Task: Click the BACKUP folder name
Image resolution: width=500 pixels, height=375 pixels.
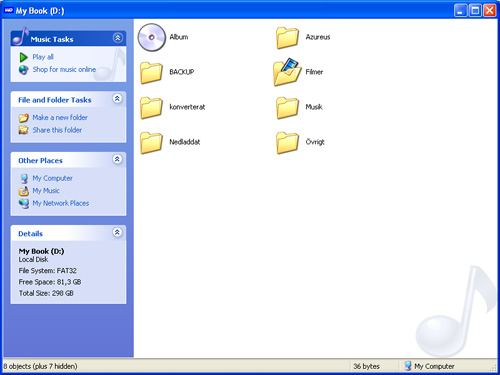Action: (182, 72)
